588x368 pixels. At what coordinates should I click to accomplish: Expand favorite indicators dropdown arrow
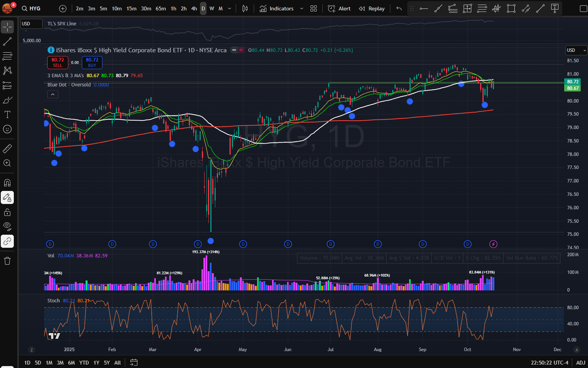point(301,8)
